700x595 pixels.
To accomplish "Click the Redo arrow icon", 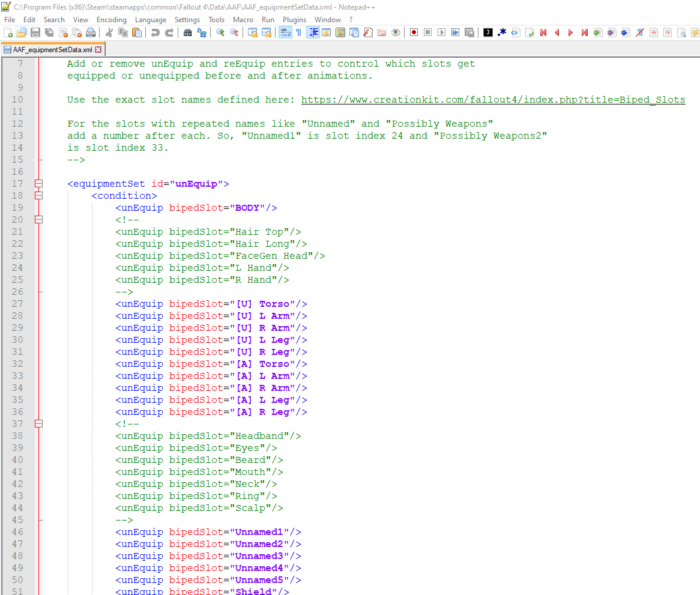I will point(169,32).
